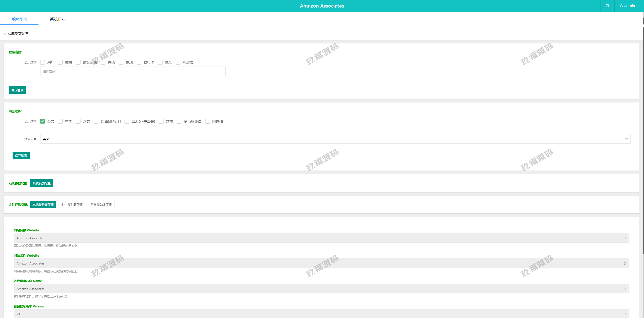
Task: Tick the 利息宝 cleanup checkbox
Action: pyautogui.click(x=178, y=62)
